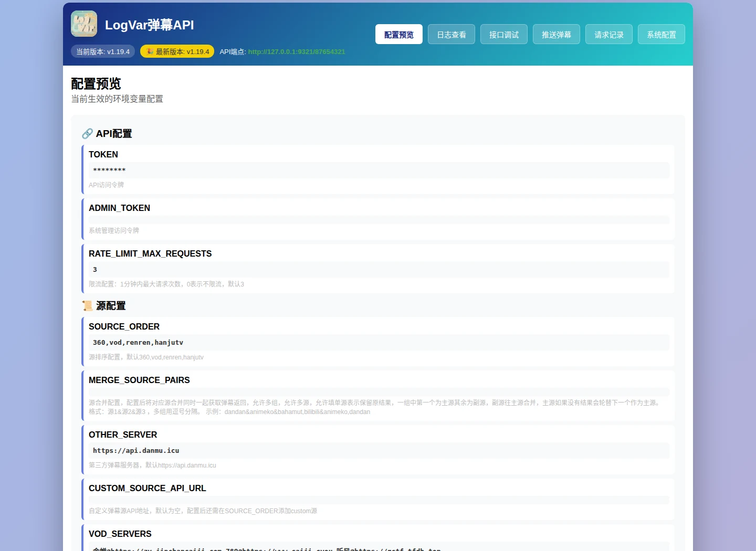Click the LogVar弹幕API title
756x551 pixels.
pos(150,25)
